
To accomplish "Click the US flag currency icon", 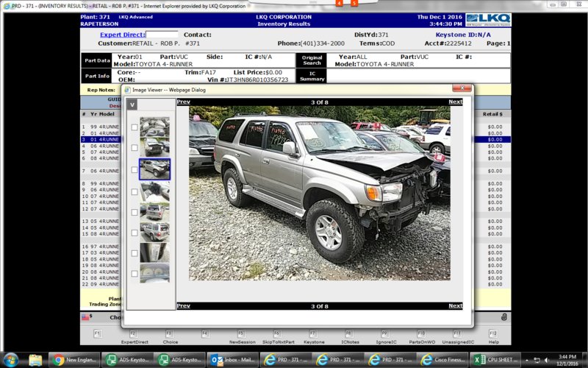I will (86, 317).
